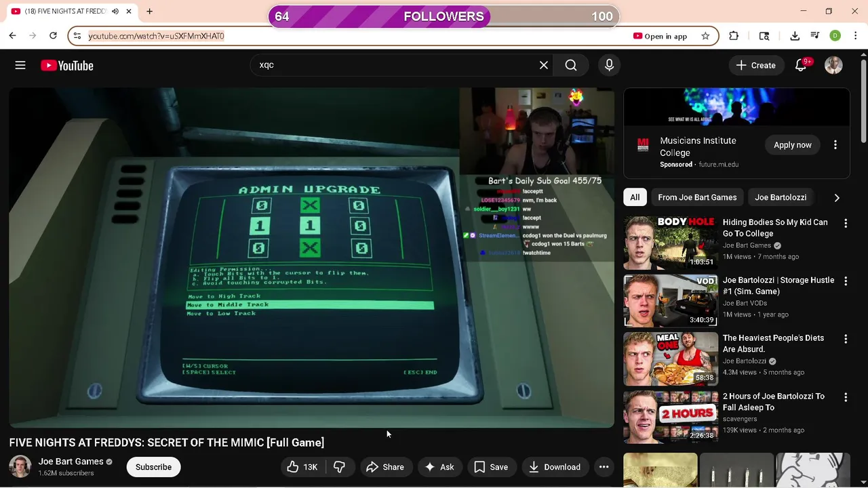868x488 pixels.
Task: Click the address bar URL
Action: 156,36
